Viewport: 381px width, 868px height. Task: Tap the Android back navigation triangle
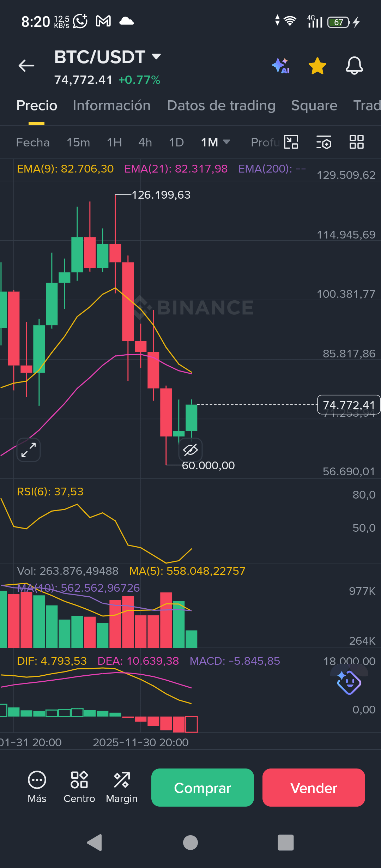point(95,843)
